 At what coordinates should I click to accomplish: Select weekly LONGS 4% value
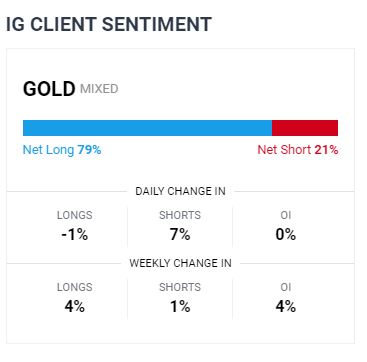(x=75, y=307)
